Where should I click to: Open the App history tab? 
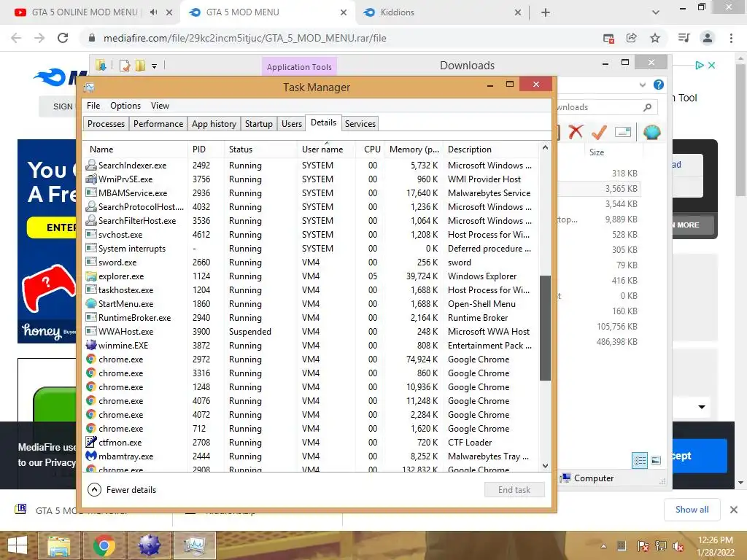(x=214, y=124)
